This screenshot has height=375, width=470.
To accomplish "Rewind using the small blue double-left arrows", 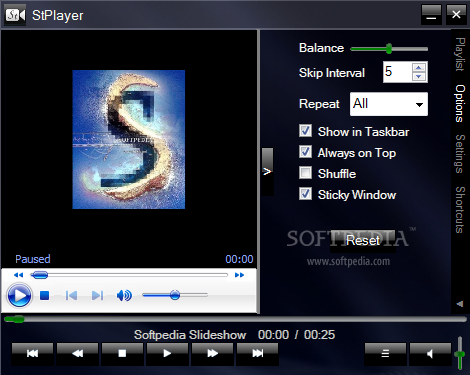I will coord(18,275).
